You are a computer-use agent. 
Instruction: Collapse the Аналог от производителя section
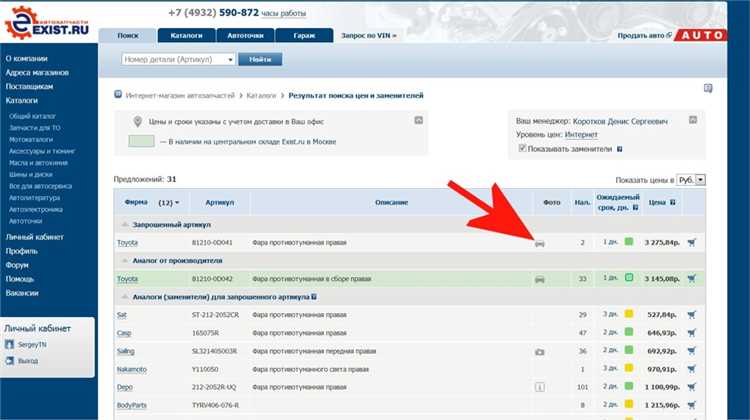coord(124,261)
